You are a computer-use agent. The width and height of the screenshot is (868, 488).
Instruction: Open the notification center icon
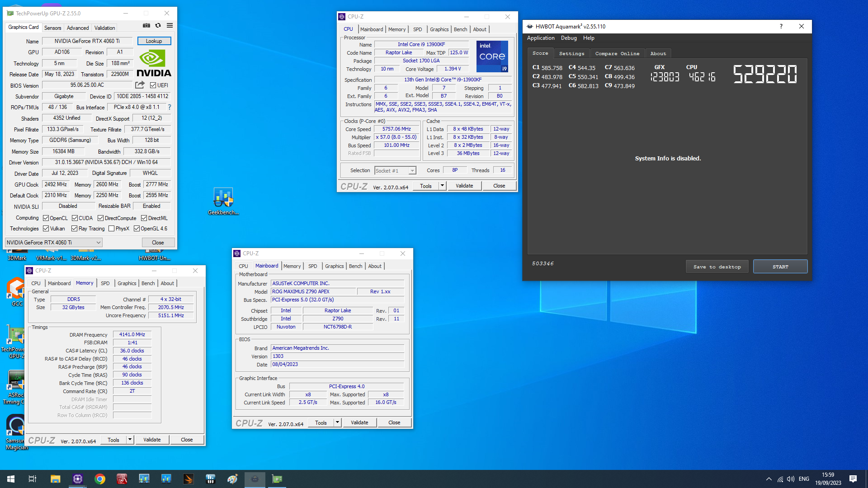point(853,479)
